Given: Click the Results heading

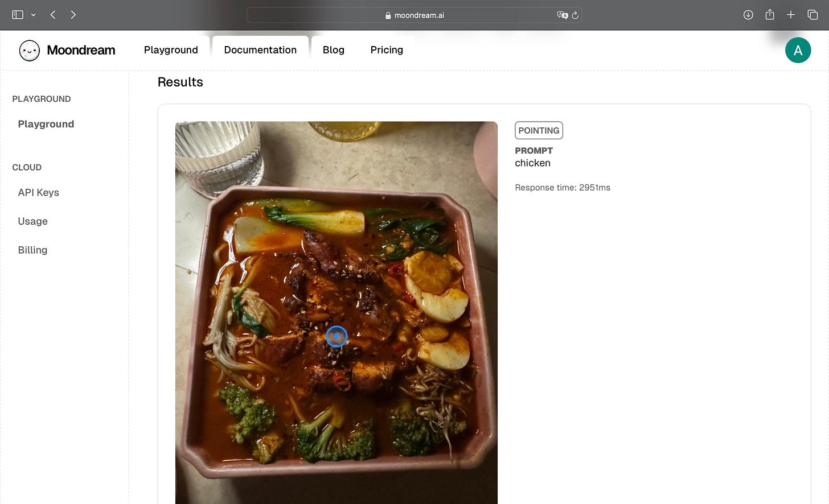Looking at the screenshot, I should 180,82.
